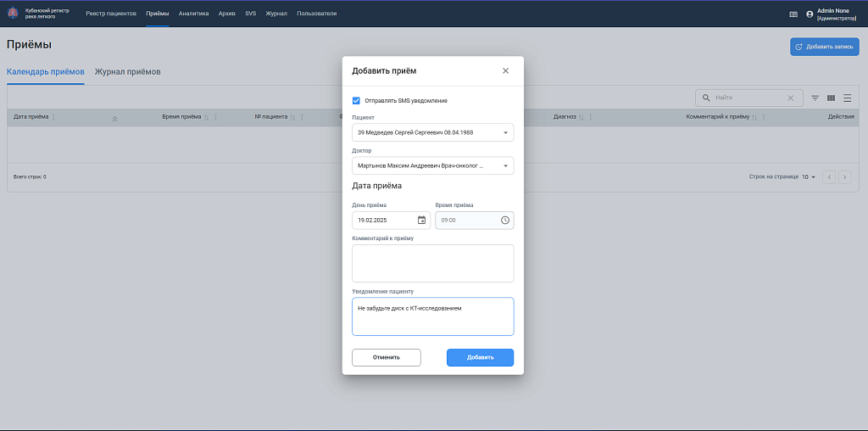Viewport: 868px width, 431px height.
Task: Clear the Найти search field with X
Action: click(791, 98)
